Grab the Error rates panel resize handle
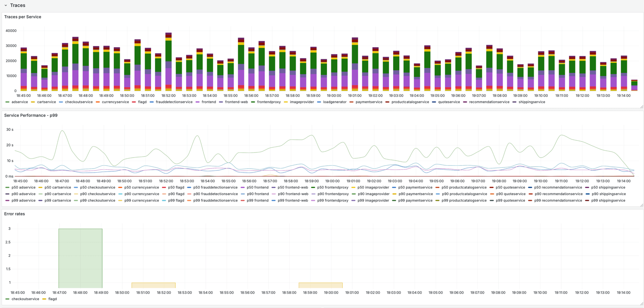 coord(641,304)
